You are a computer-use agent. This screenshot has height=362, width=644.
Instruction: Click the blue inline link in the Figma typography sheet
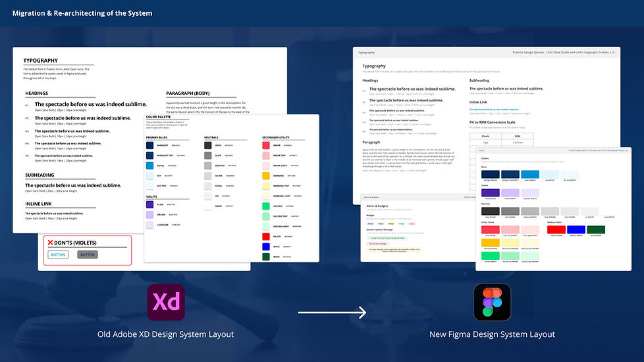click(x=494, y=109)
